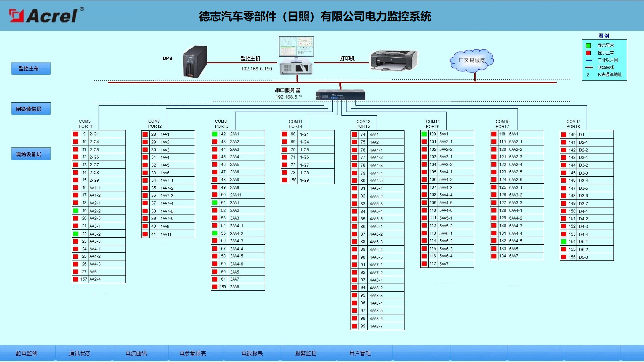Go to 电能报表 tab

tap(252, 353)
